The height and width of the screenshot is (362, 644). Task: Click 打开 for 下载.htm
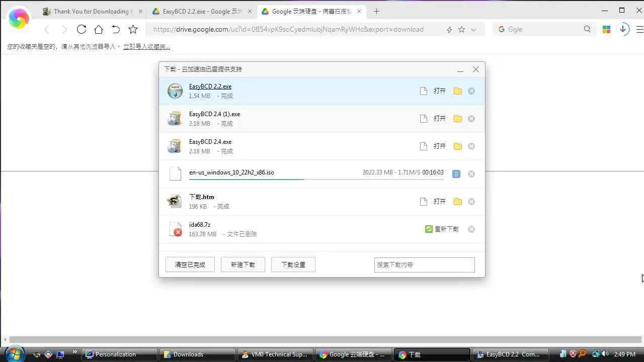440,202
